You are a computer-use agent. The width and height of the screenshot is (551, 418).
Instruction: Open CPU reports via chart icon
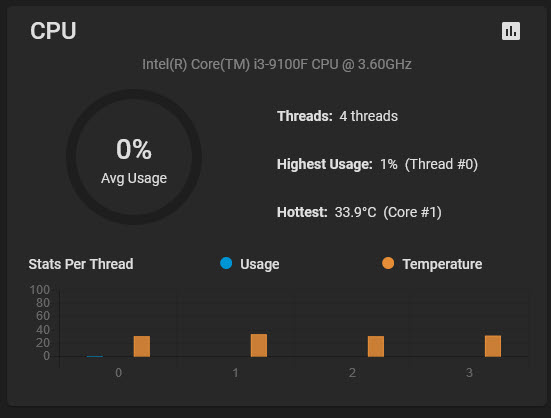coord(511,31)
